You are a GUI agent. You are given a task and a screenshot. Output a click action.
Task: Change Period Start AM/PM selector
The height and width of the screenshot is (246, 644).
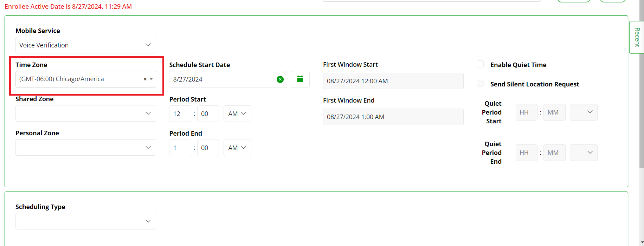click(237, 114)
